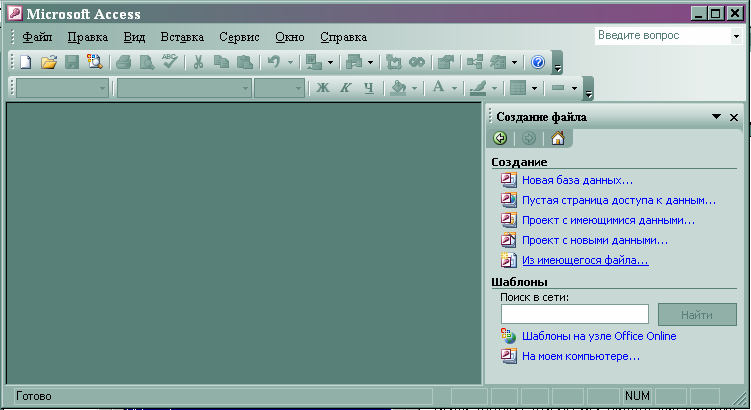
Task: Focus the Поиск в сети input field
Action: (x=575, y=314)
